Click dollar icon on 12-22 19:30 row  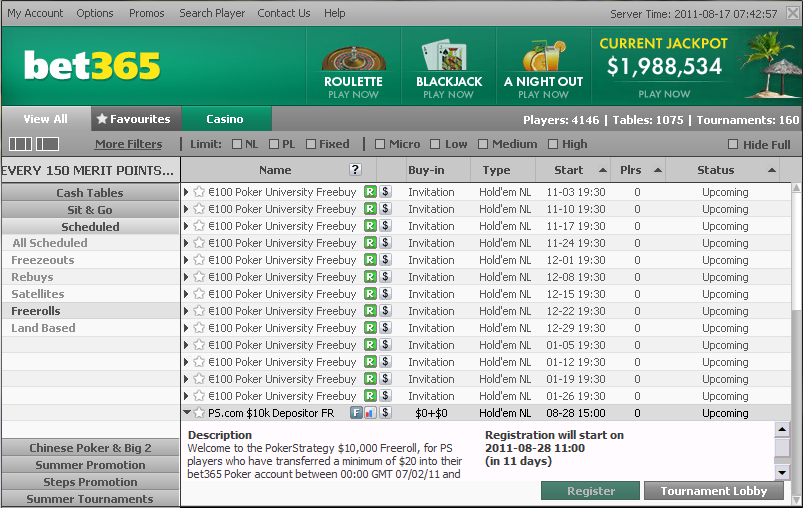click(386, 311)
